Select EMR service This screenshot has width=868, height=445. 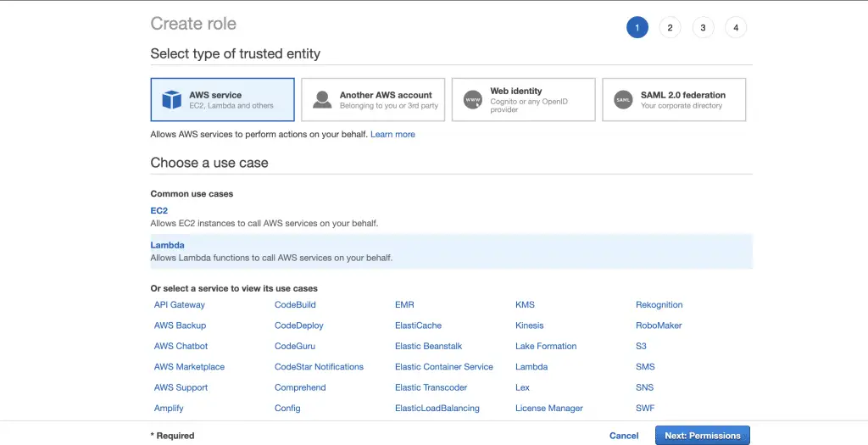pos(404,305)
